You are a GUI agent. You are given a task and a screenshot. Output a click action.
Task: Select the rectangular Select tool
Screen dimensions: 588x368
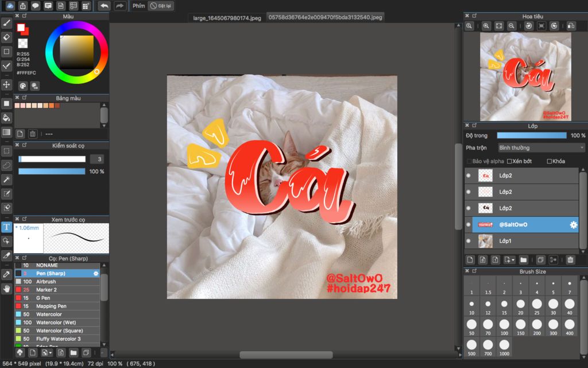coord(6,151)
